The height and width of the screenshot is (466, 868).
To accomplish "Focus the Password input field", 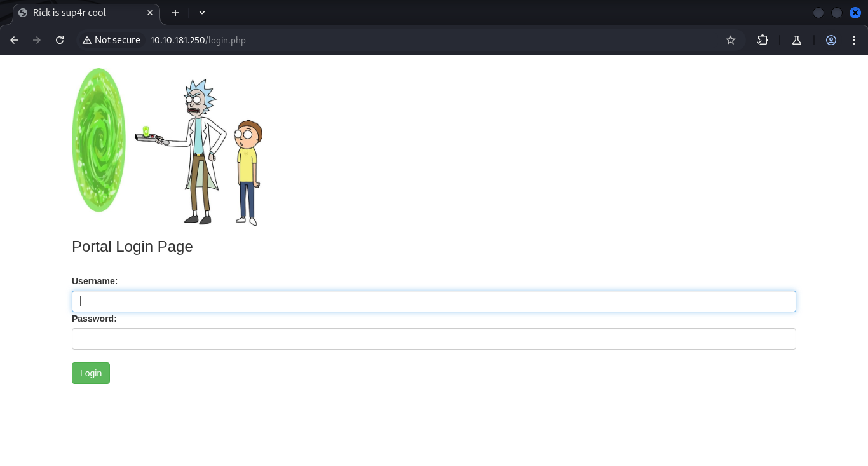I will [x=433, y=339].
